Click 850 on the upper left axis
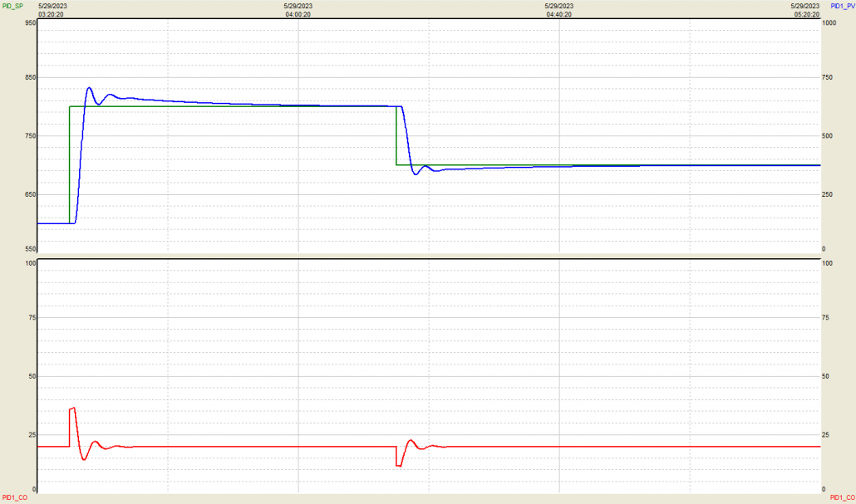Viewport: 856px width, 504px height. (30, 79)
